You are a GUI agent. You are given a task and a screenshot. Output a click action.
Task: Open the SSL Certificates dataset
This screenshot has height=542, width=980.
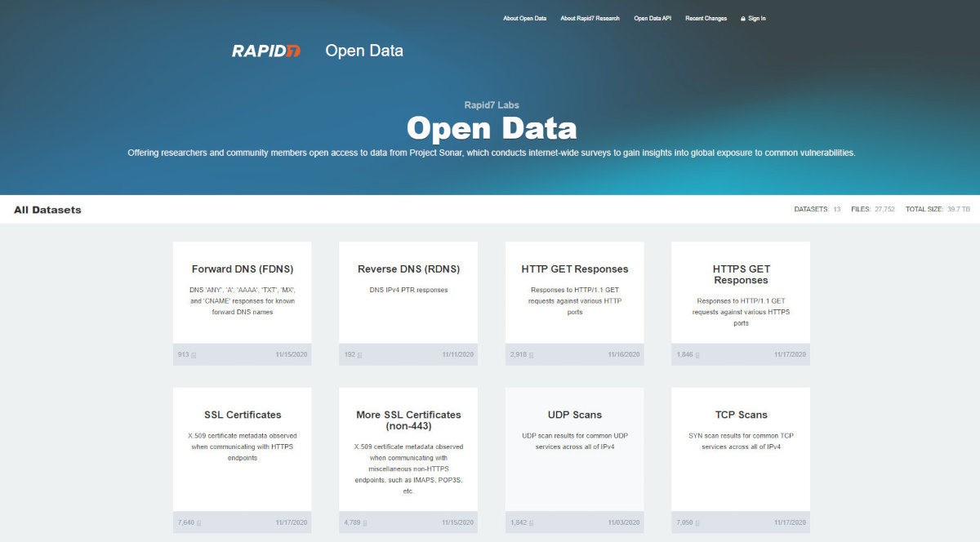[243, 415]
